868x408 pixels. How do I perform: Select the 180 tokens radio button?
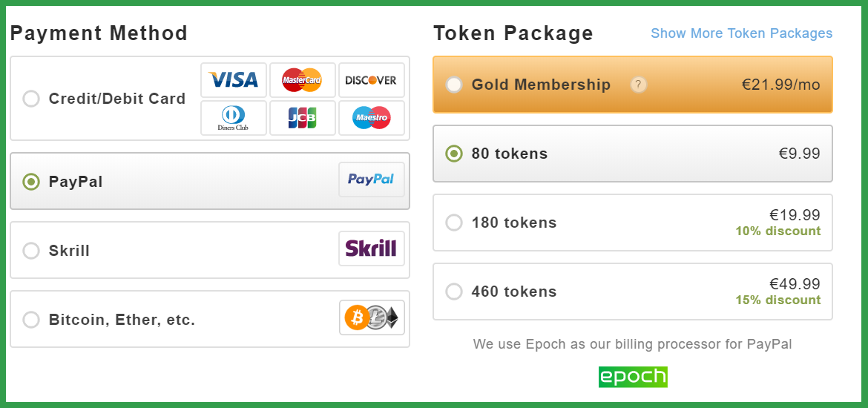click(x=454, y=223)
